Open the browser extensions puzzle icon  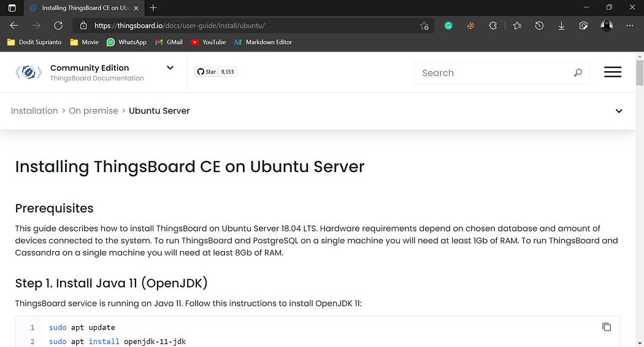point(493,26)
